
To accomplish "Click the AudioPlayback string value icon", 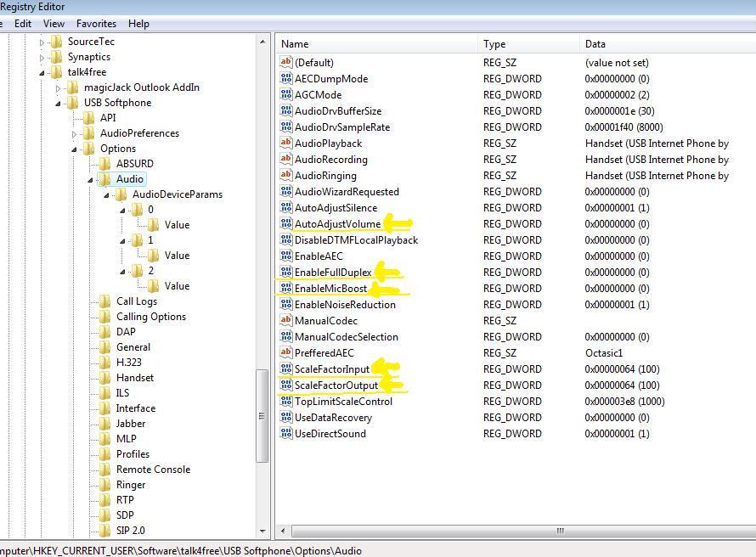I will 286,143.
